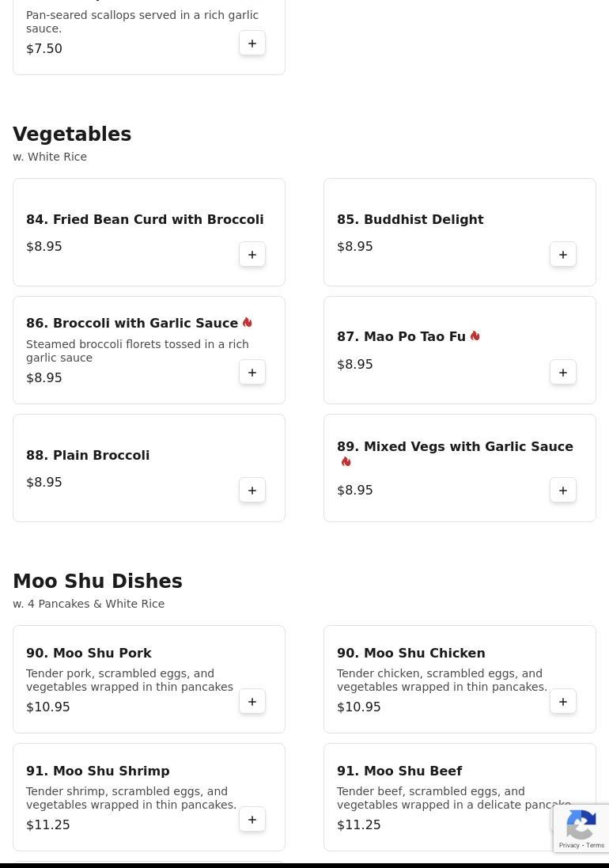Add the $7.50 scallops item
The height and width of the screenshot is (868, 609).
coord(252,44)
